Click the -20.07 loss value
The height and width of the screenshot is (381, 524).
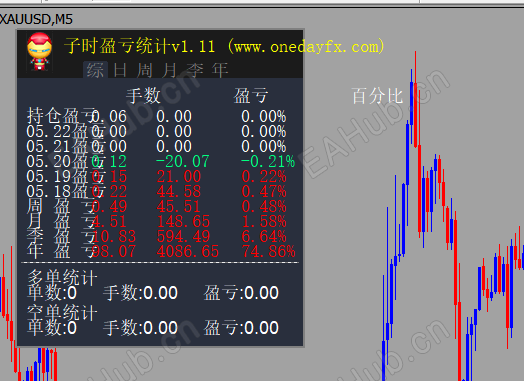coord(182,162)
